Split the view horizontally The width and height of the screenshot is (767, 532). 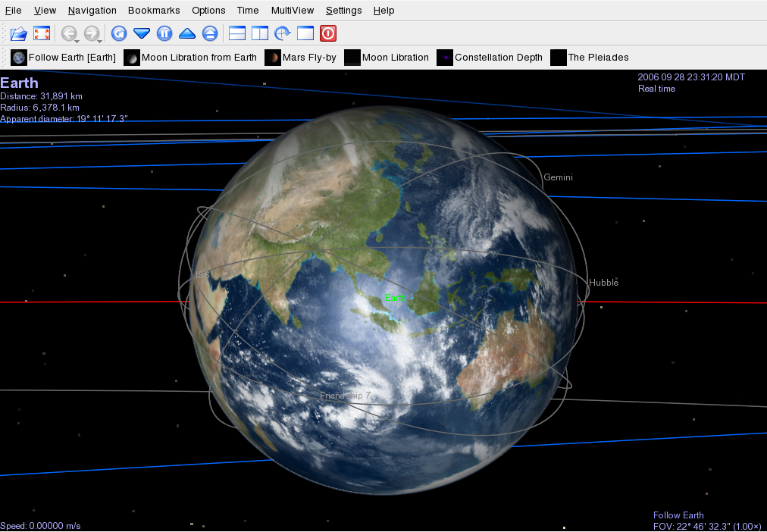pos(237,34)
